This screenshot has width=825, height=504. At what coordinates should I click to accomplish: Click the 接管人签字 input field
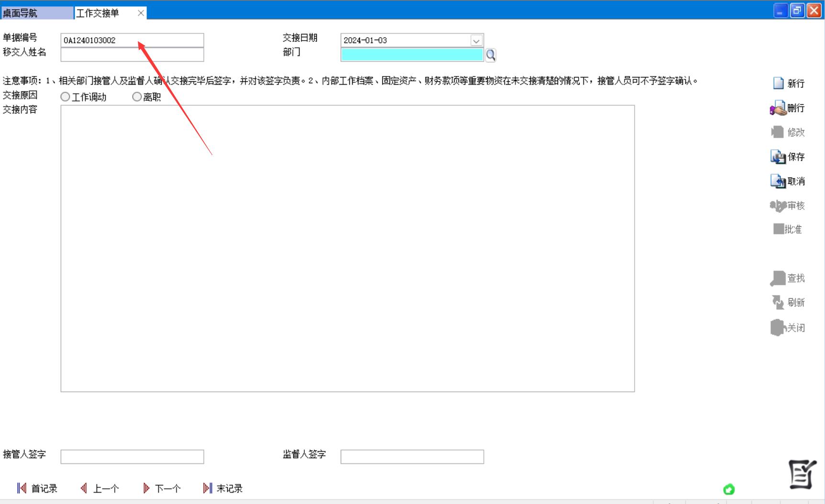point(132,457)
